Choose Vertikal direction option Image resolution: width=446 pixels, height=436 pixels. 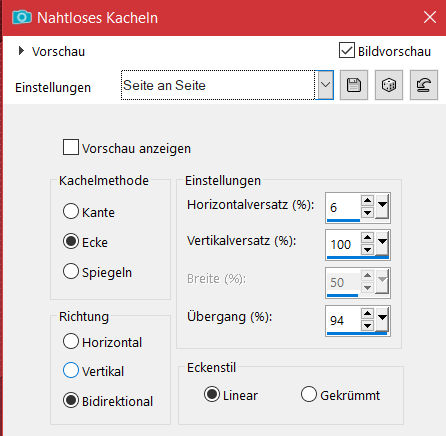71,370
